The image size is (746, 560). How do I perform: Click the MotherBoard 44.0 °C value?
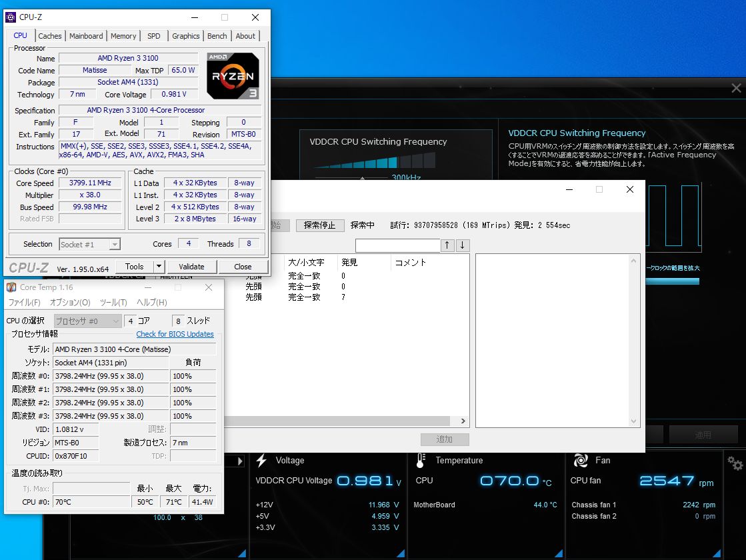[545, 505]
